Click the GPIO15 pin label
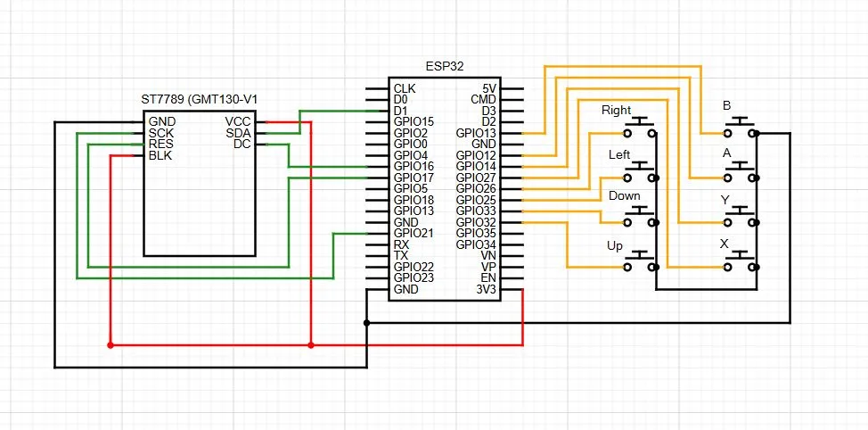This screenshot has width=868, height=430. click(x=414, y=122)
